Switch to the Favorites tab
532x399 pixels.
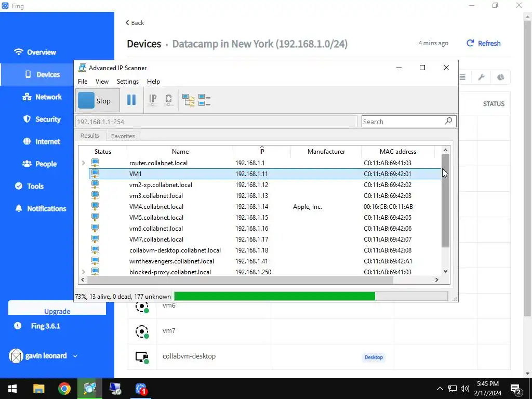[x=123, y=136]
